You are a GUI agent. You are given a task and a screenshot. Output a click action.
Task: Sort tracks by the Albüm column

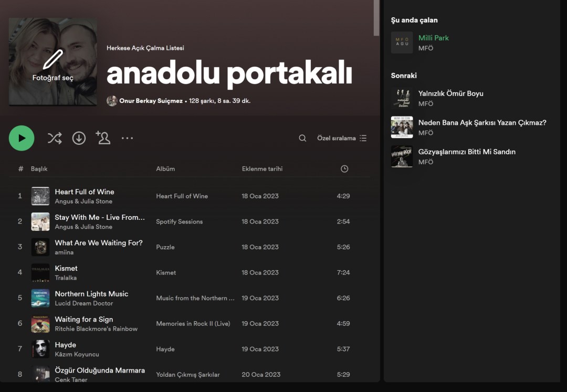point(165,168)
